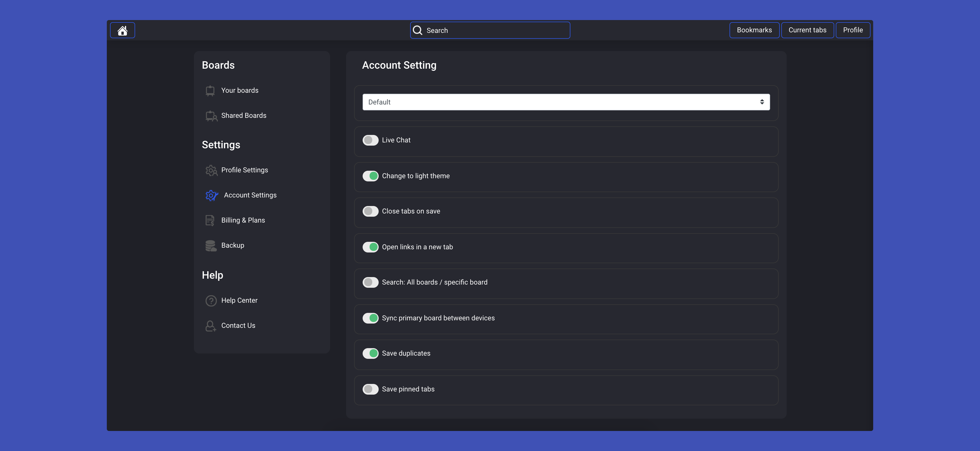Click the Boards section heading
The width and height of the screenshot is (980, 451).
(x=218, y=65)
